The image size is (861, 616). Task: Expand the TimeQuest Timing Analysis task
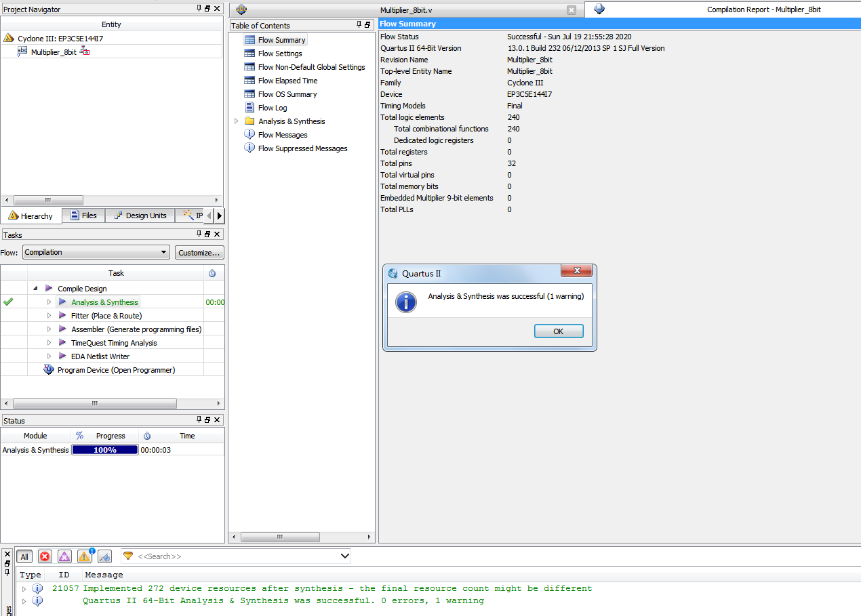[x=49, y=343]
